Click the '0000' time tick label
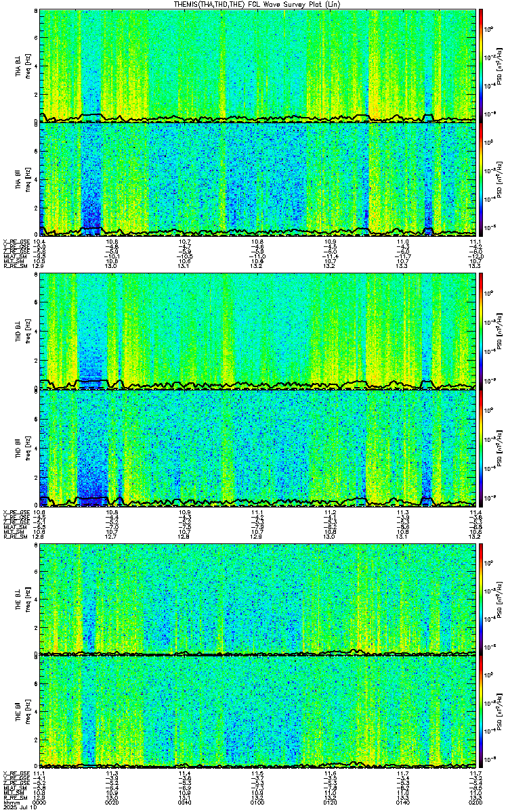 tap(39, 803)
